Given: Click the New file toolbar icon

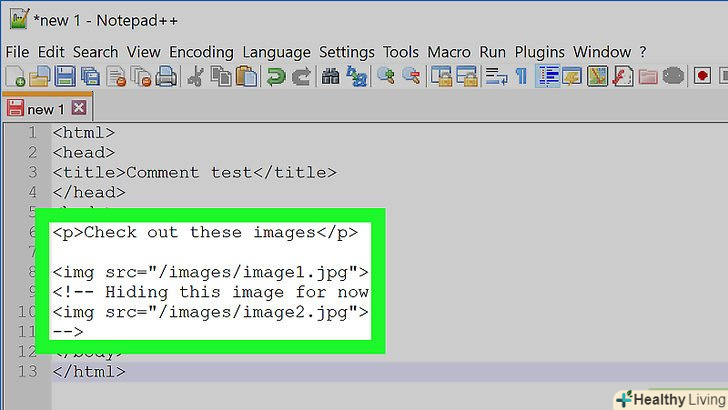Looking at the screenshot, I should click(x=15, y=76).
